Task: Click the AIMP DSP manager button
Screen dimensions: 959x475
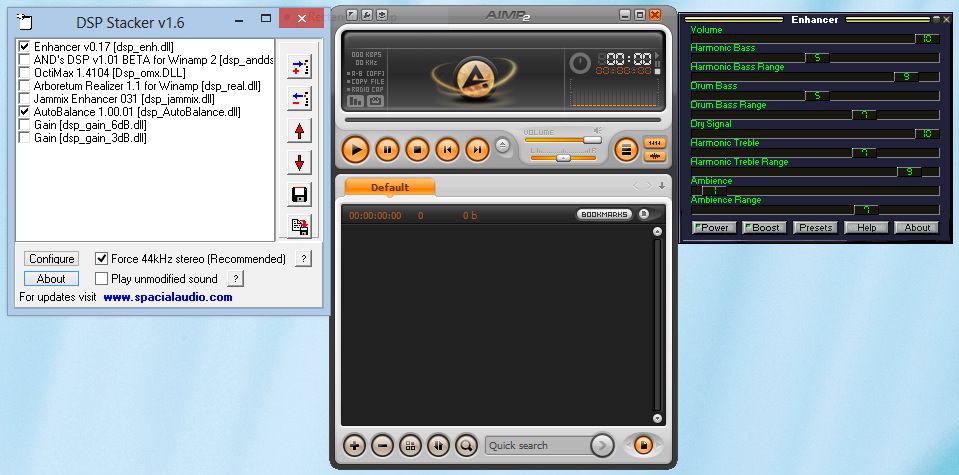Action: tap(655, 143)
